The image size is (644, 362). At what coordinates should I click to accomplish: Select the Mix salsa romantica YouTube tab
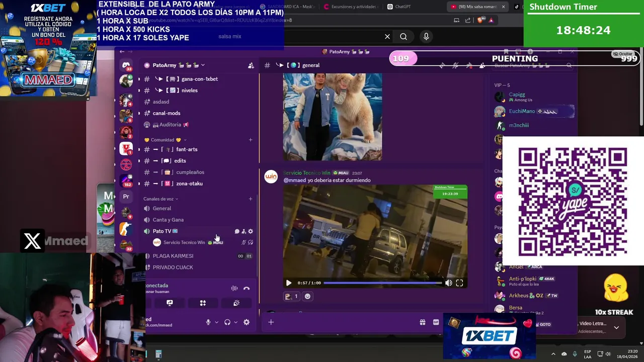pos(473,7)
